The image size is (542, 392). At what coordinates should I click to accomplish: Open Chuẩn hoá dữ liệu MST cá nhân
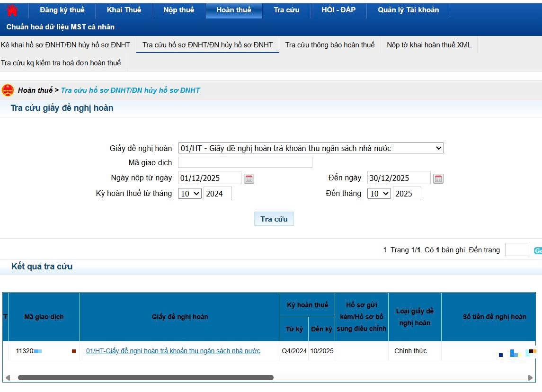61,27
